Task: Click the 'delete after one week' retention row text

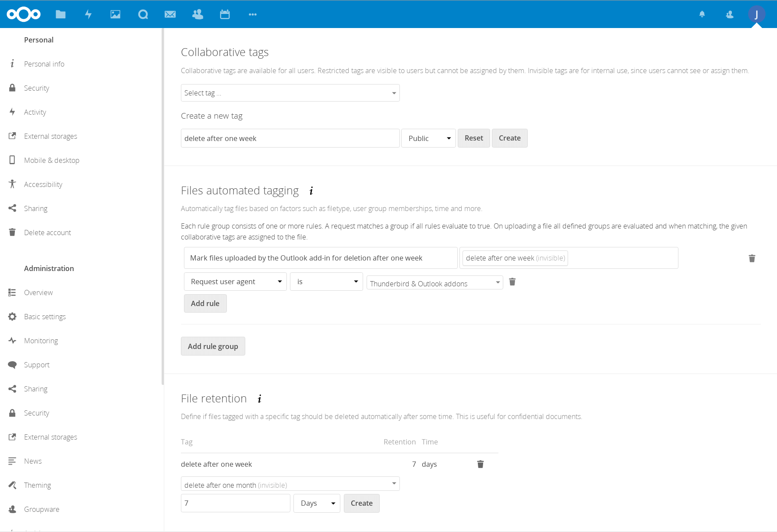Action: (x=216, y=464)
